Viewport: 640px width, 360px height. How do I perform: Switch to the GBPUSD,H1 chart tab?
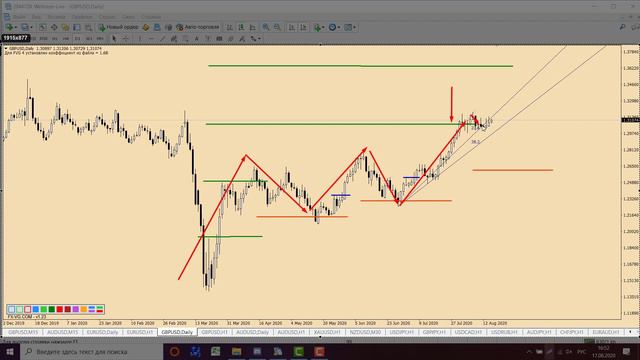click(214, 332)
